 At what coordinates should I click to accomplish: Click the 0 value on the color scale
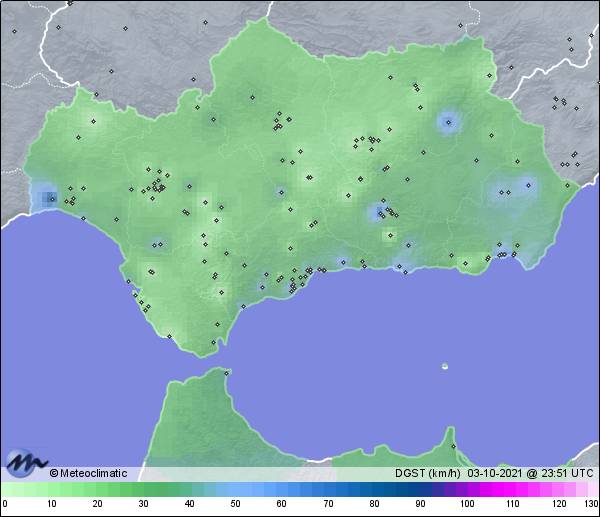[5, 503]
